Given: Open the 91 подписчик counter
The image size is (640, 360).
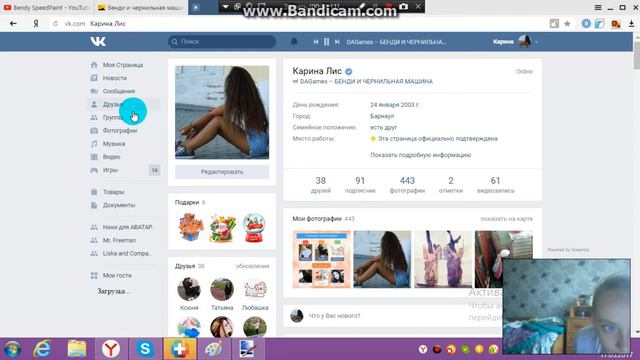Looking at the screenshot, I should 360,185.
